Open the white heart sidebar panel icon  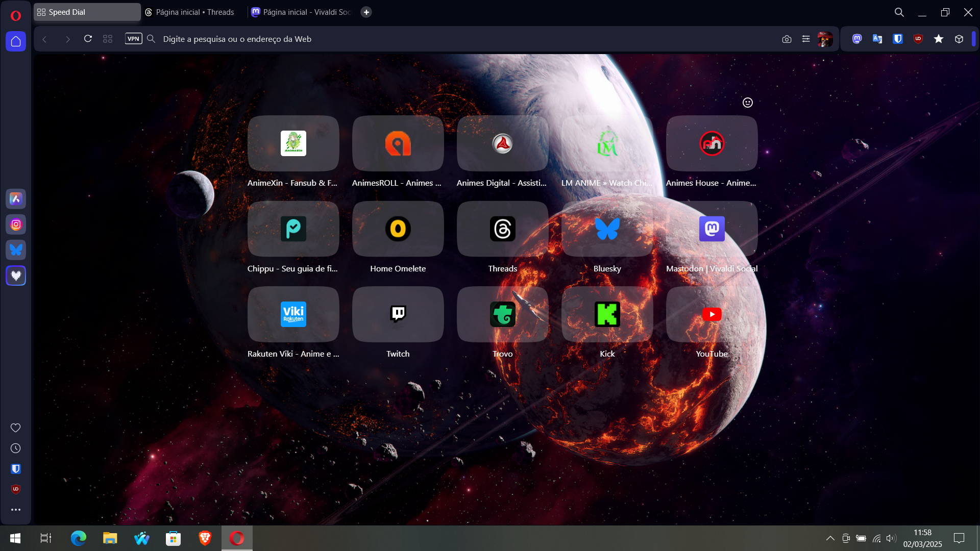tap(16, 275)
